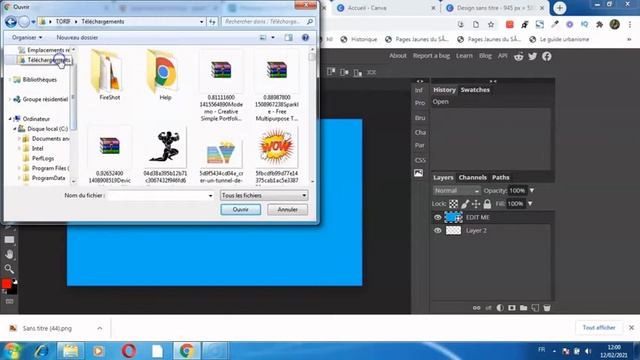Viewport: 640px width, 360px height.
Task: Open the Opacity slider dropdown arrow
Action: [x=532, y=191]
